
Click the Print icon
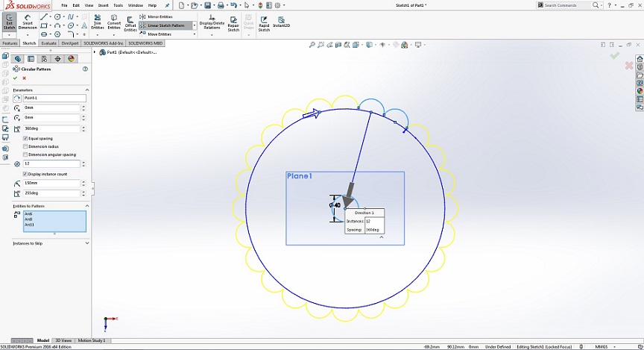221,5
